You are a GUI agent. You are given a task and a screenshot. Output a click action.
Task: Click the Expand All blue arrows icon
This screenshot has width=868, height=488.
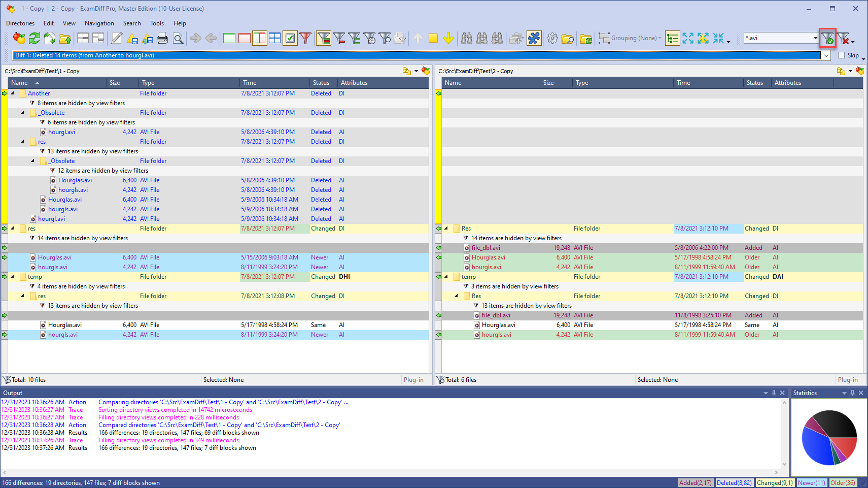tap(688, 38)
